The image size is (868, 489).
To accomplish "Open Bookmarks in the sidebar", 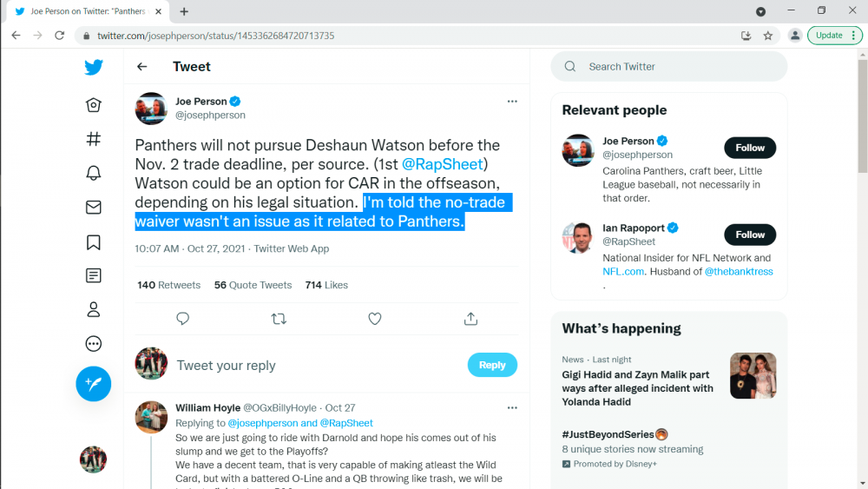I will [x=94, y=241].
